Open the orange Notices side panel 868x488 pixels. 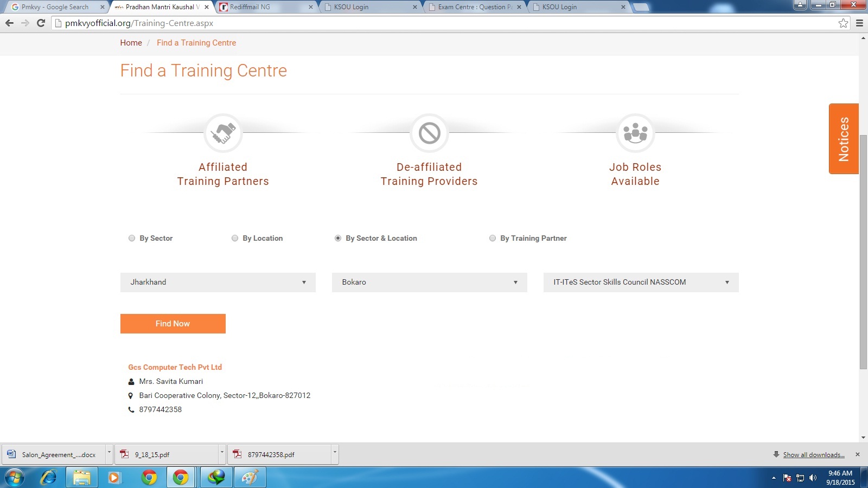[x=844, y=139]
